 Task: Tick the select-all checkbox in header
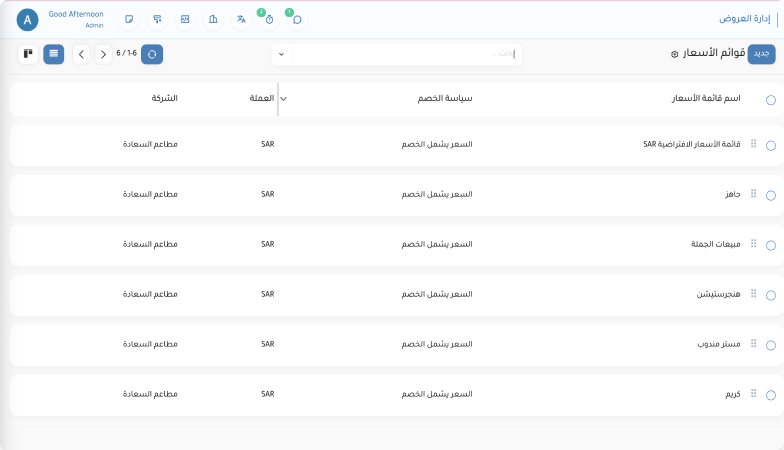[x=770, y=100]
